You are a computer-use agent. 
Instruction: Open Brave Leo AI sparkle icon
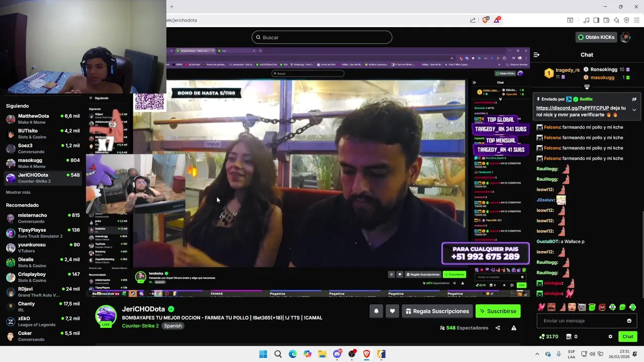(x=616, y=20)
